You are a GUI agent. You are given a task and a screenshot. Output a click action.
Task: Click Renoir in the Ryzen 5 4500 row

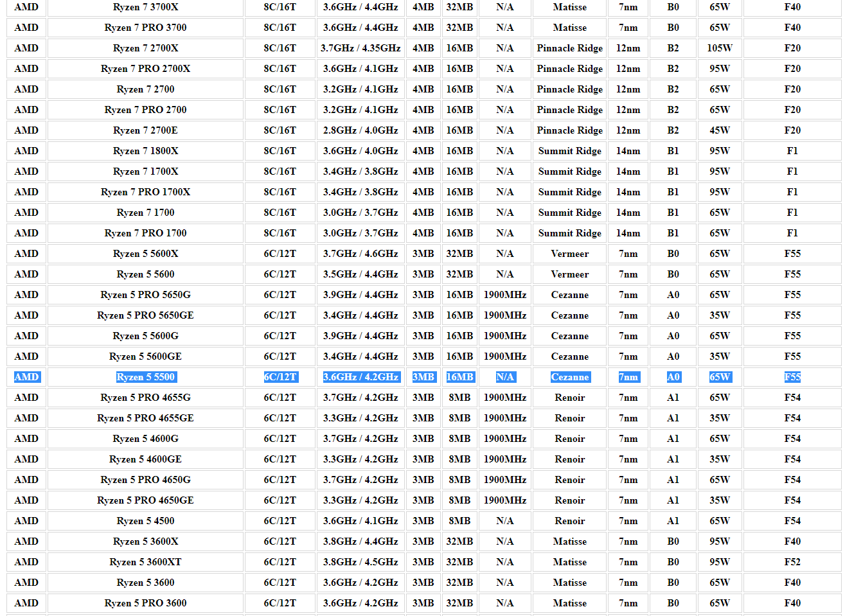[570, 521]
